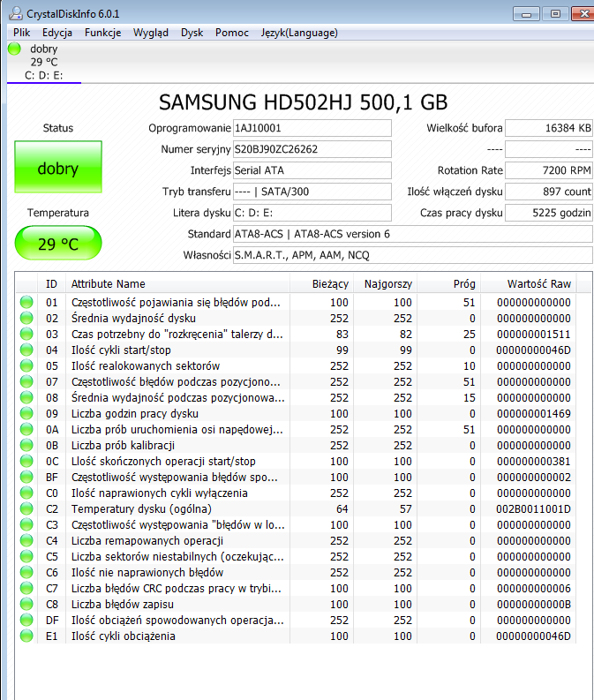594x700 pixels.
Task: Click status icon for attribute 02
Action: point(26,319)
